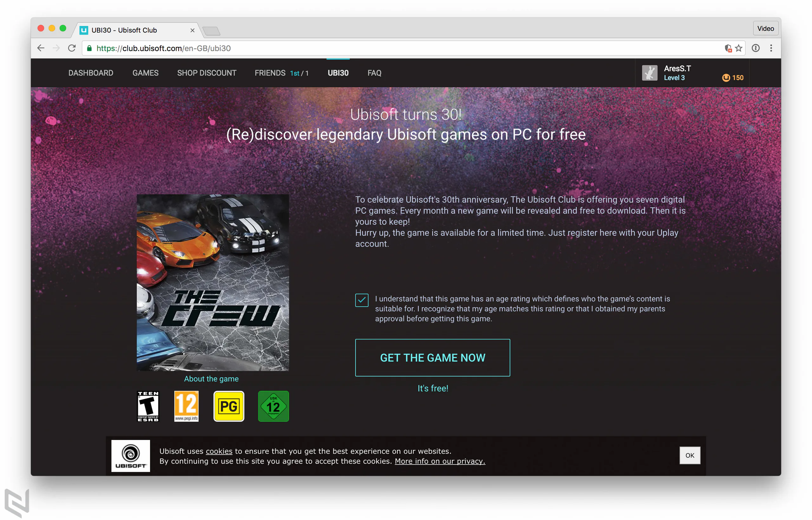
Task: Click the orange Ubisoft units coin icon
Action: pyautogui.click(x=726, y=78)
